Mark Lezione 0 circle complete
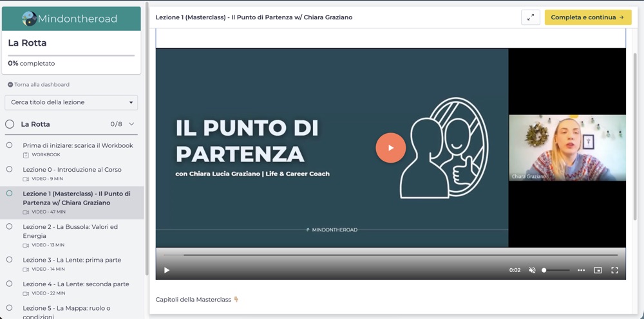The height and width of the screenshot is (319, 644). tap(10, 169)
